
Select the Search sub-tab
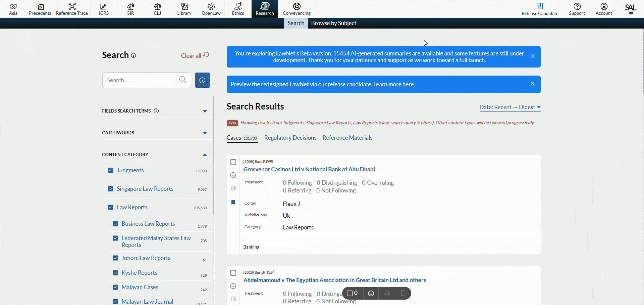296,23
